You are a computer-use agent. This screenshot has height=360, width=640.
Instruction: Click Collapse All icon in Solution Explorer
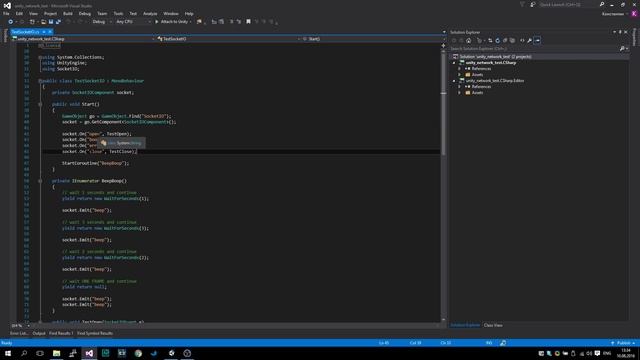[x=505, y=40]
